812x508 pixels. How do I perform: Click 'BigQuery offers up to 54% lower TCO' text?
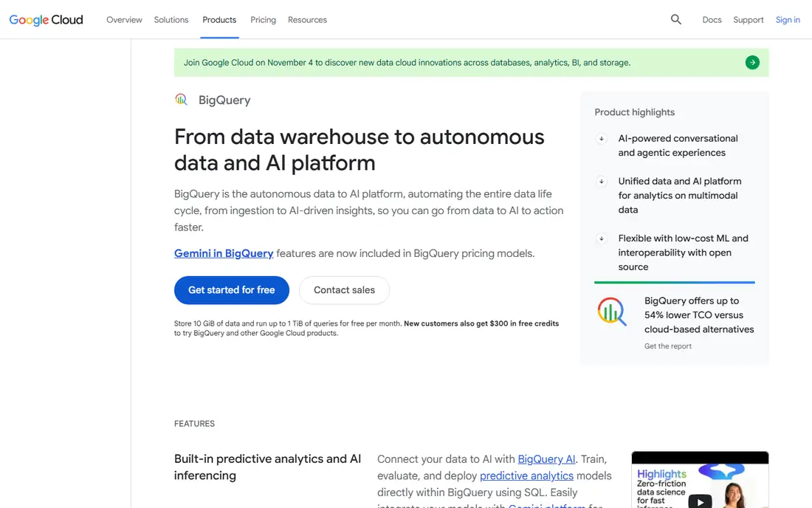click(x=699, y=315)
